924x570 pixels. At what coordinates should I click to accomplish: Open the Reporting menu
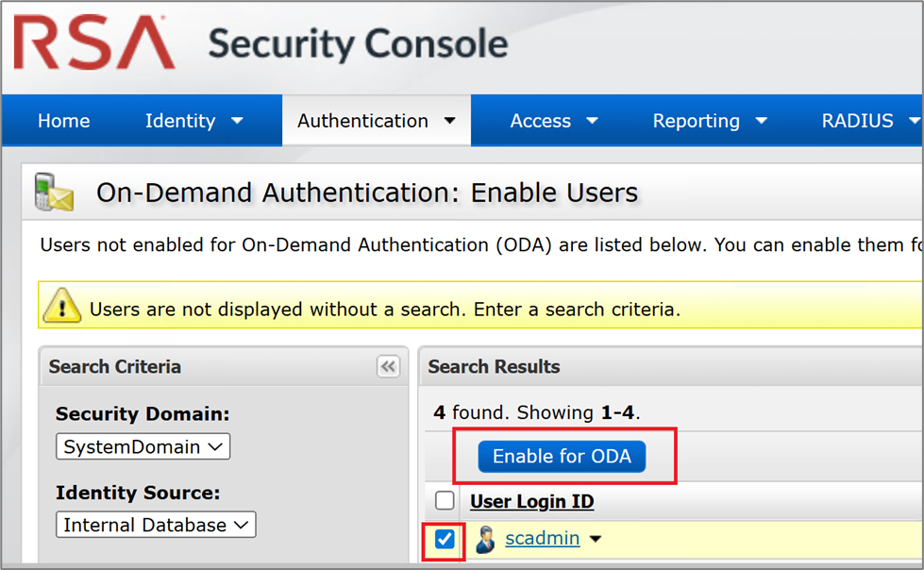[710, 121]
